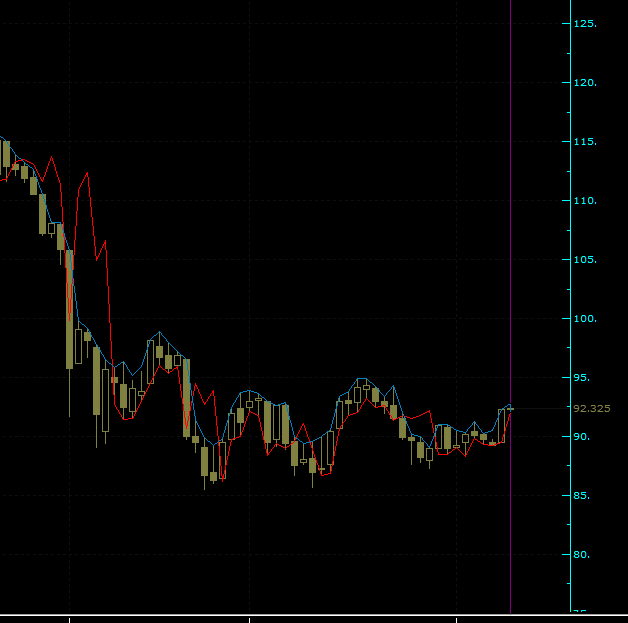Click the 95. price axis label
This screenshot has height=623, width=628.
coord(582,378)
